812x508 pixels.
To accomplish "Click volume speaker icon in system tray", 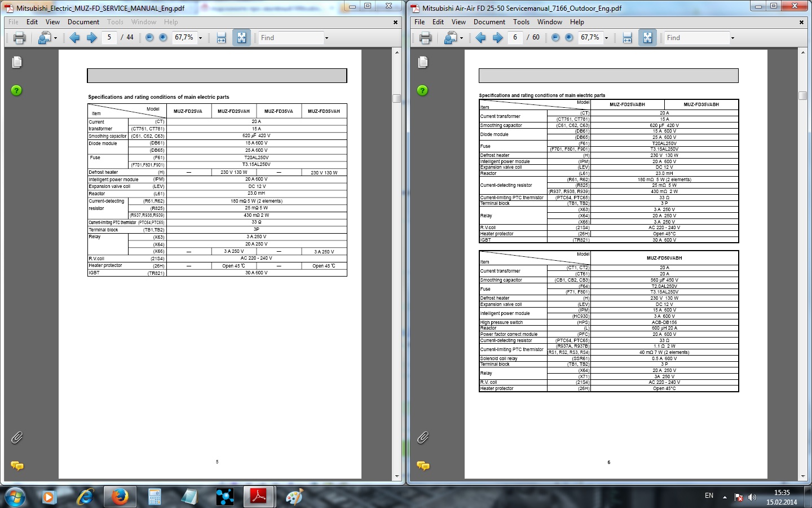I will click(x=752, y=497).
